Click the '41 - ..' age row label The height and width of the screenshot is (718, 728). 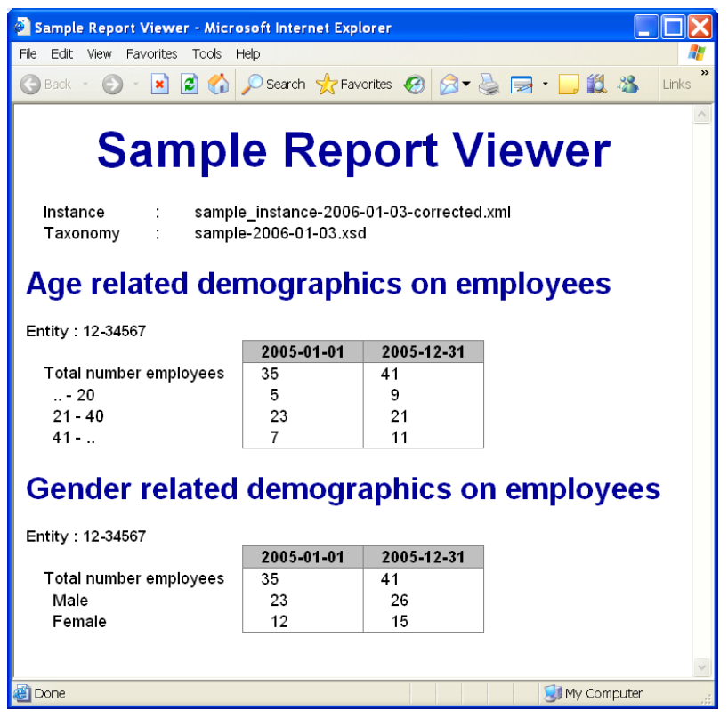pyautogui.click(x=74, y=438)
